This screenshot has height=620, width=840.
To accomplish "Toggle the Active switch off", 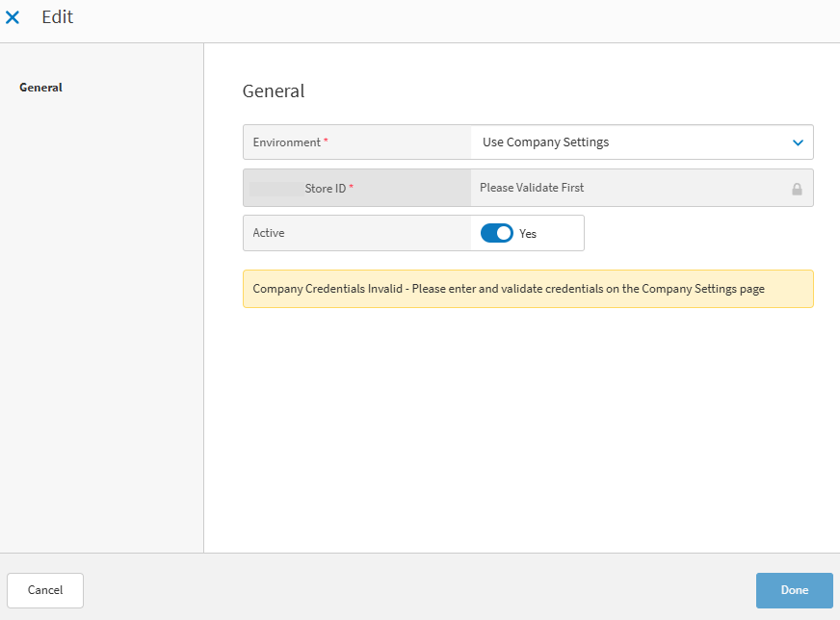I will (496, 233).
